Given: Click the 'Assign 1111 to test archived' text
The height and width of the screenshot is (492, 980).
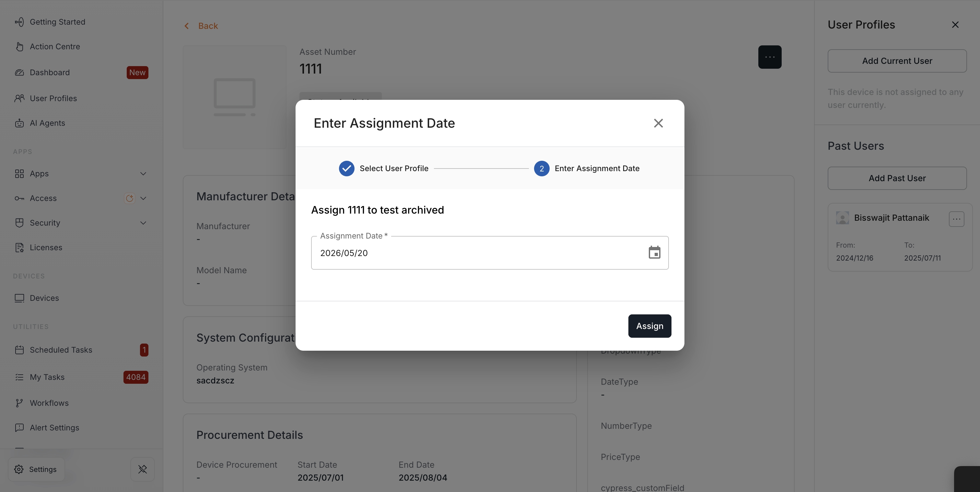Looking at the screenshot, I should pyautogui.click(x=378, y=210).
